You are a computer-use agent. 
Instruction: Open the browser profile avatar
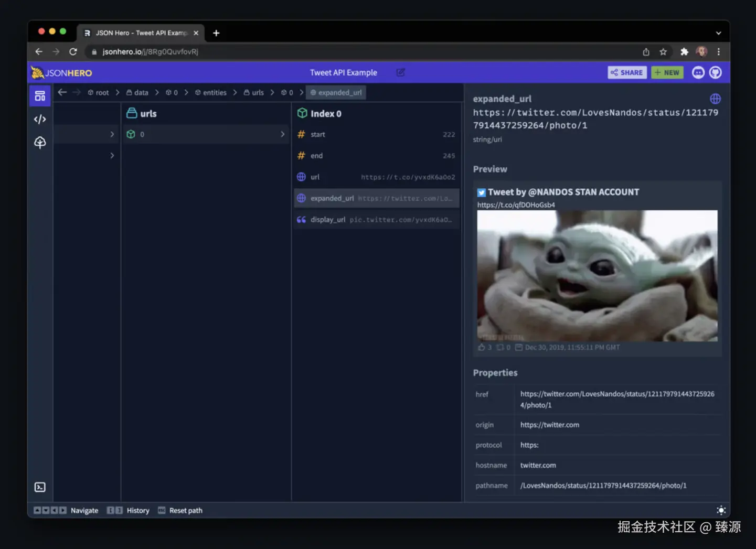click(x=701, y=51)
